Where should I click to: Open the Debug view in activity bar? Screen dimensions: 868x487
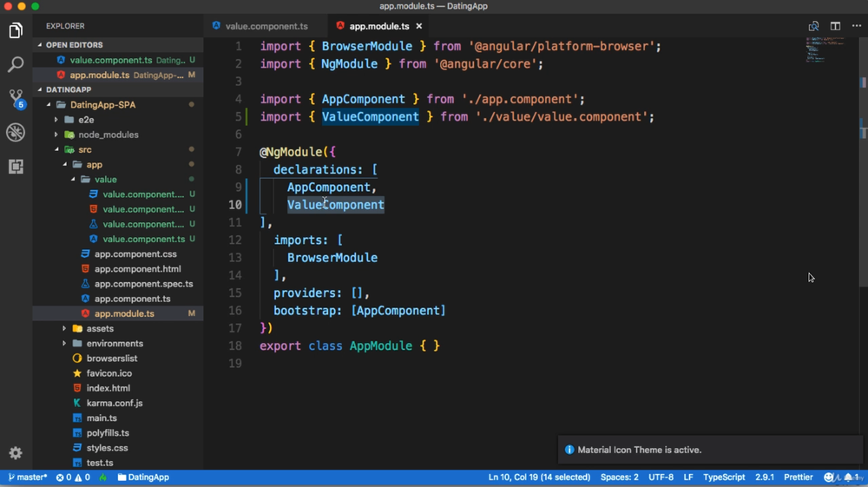(16, 132)
